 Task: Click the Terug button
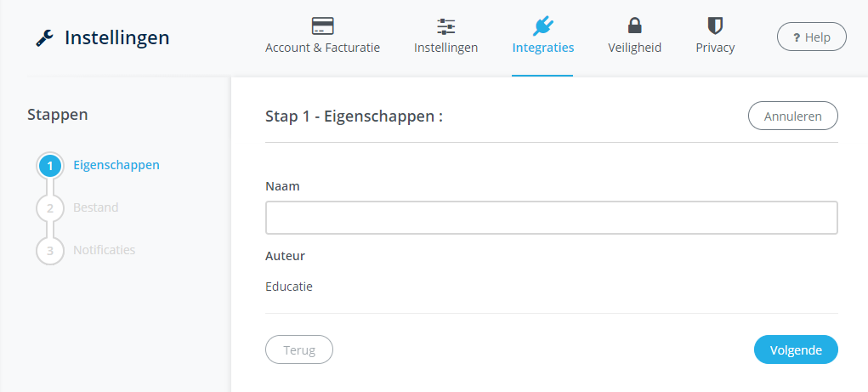(299, 349)
